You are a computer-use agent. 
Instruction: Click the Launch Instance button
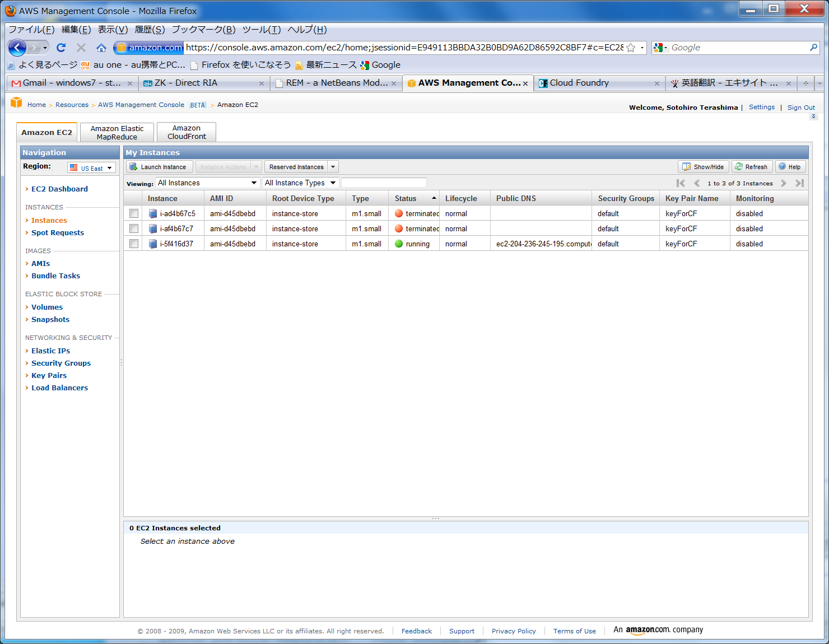click(160, 167)
